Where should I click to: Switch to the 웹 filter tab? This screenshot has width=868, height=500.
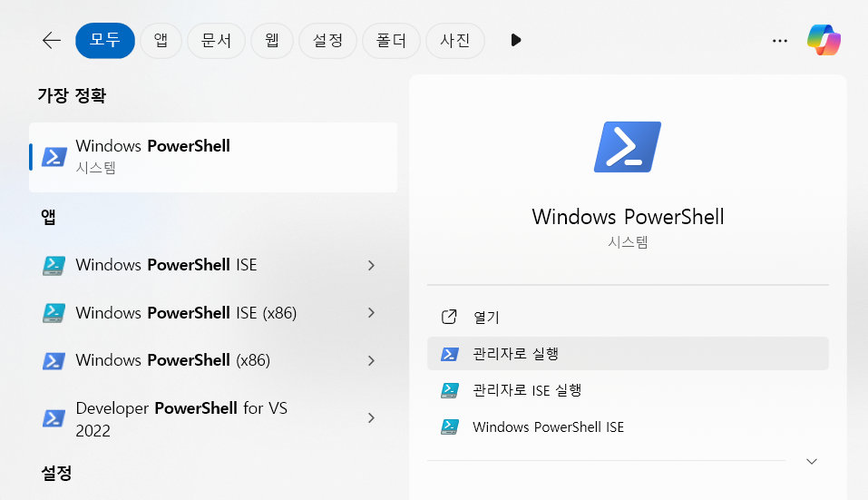[x=272, y=41]
